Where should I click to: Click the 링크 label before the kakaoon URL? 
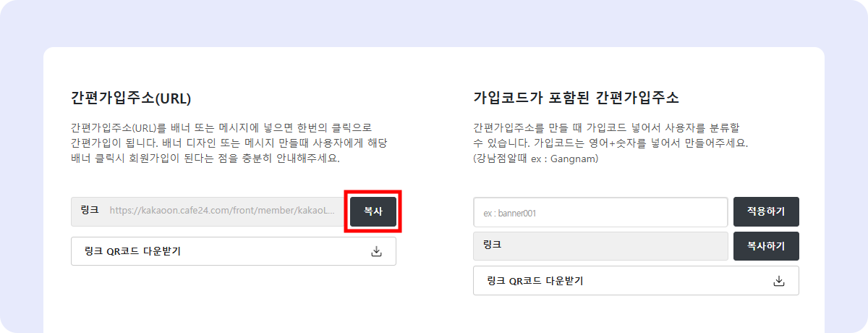point(90,210)
